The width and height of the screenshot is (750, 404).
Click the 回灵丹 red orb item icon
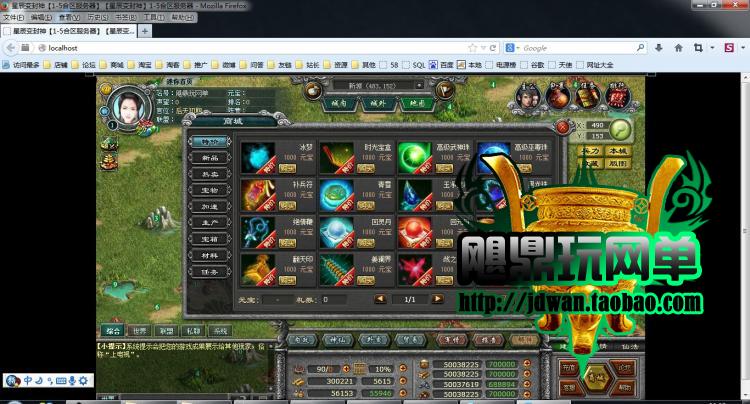[x=415, y=232]
